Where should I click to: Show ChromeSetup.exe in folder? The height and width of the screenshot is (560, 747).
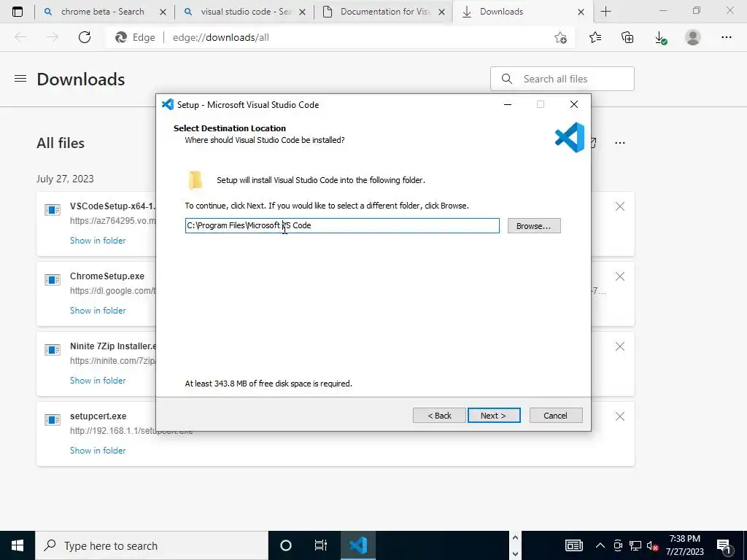[x=98, y=311]
